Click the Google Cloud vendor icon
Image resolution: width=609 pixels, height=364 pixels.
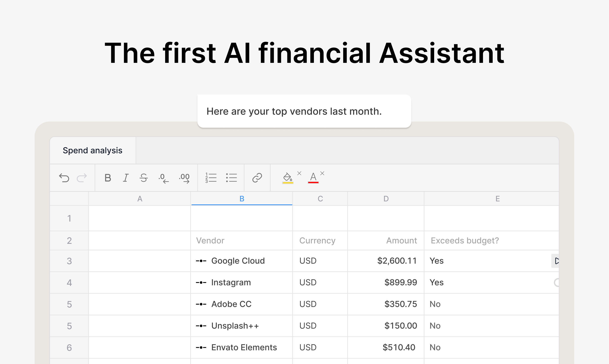pyautogui.click(x=201, y=261)
